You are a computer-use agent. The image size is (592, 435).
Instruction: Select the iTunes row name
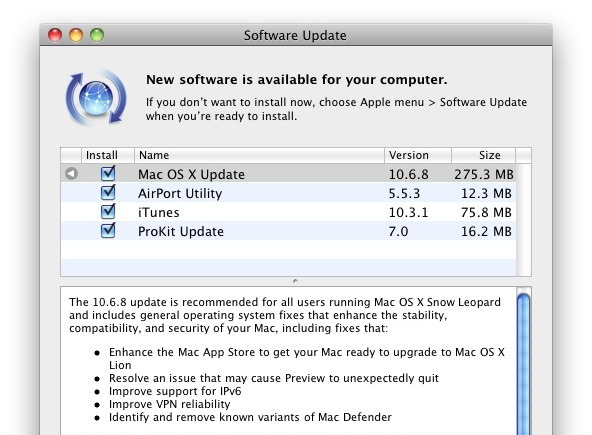click(159, 213)
